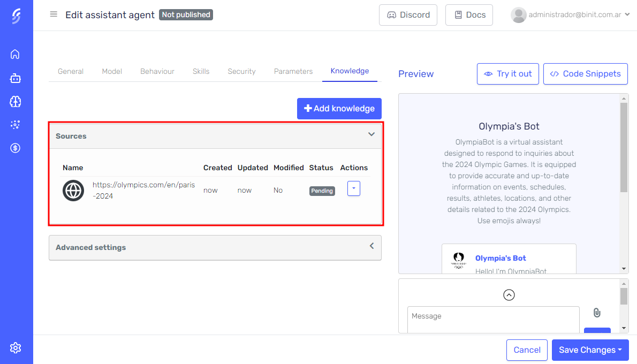The height and width of the screenshot is (364, 637).
Task: Click the Not published badge
Action: point(186,14)
